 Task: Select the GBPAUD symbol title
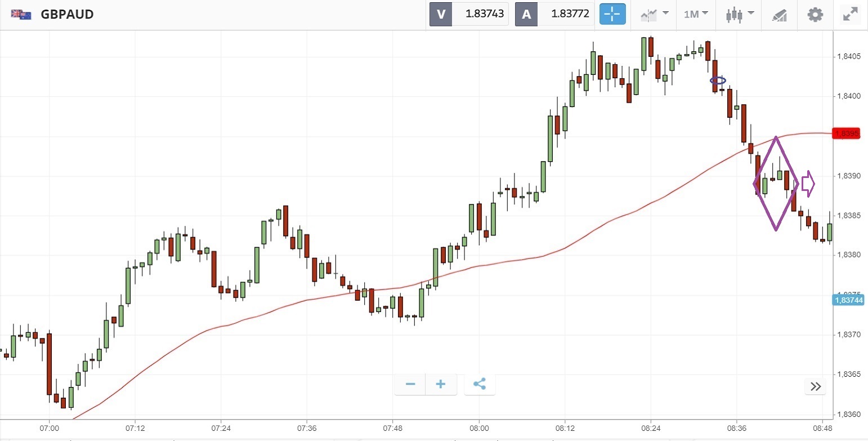(67, 14)
